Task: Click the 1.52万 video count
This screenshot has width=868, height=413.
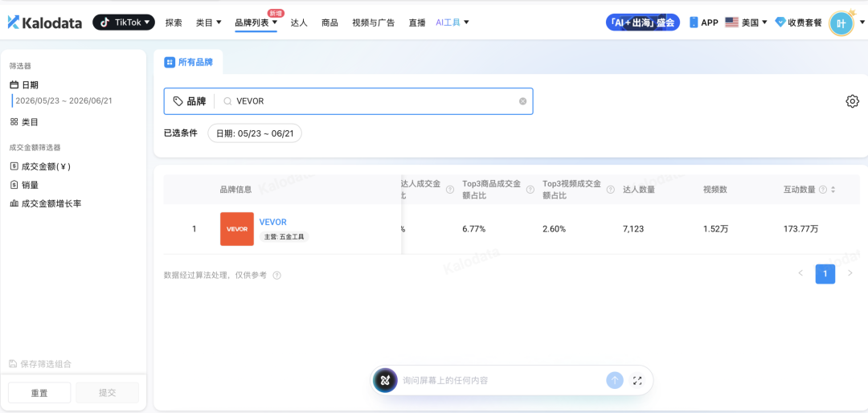Action: click(715, 229)
